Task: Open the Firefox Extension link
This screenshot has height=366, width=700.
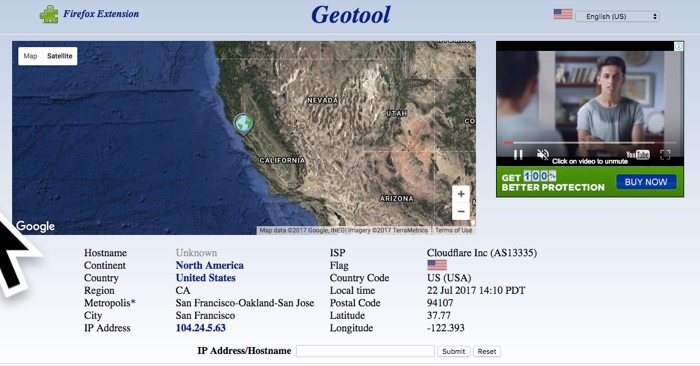Action: [101, 14]
